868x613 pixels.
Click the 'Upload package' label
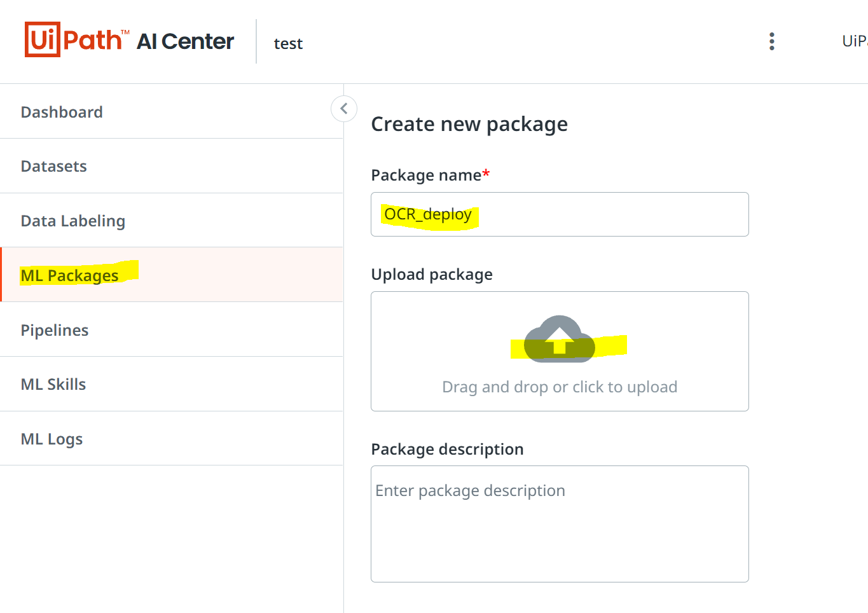point(432,275)
